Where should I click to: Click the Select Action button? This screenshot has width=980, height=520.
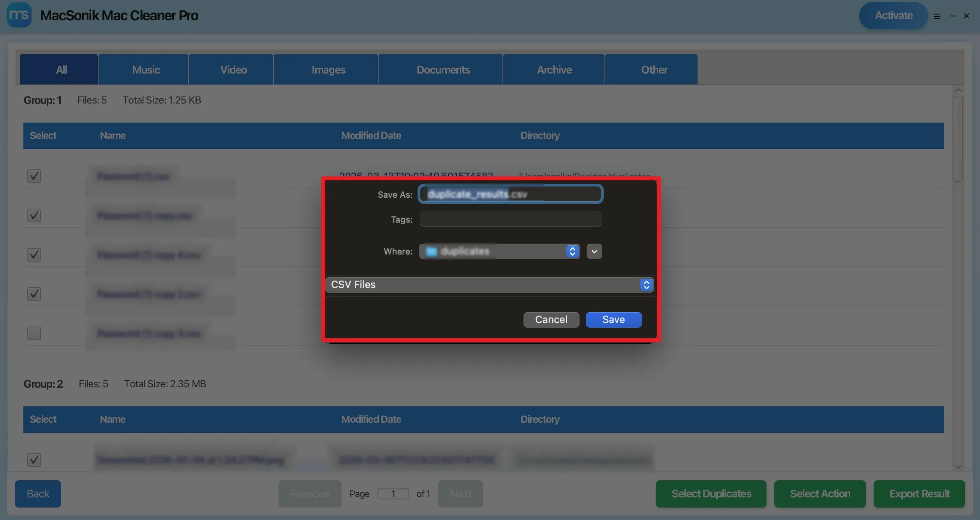(820, 494)
